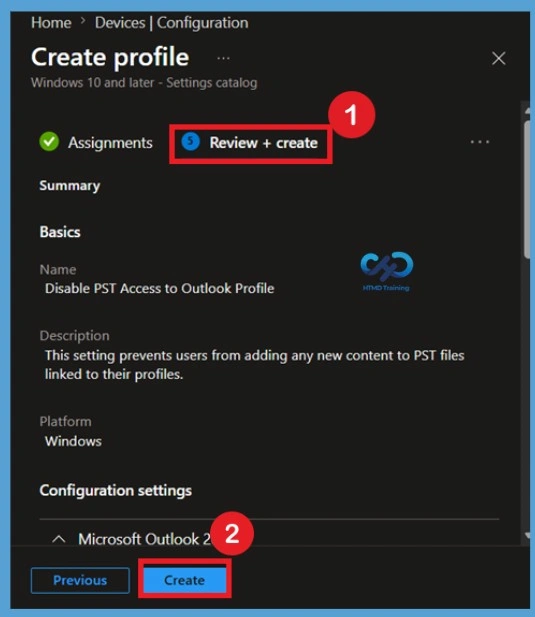Screen dimensions: 535x617
Task: Click the Previous button
Action: (x=80, y=580)
